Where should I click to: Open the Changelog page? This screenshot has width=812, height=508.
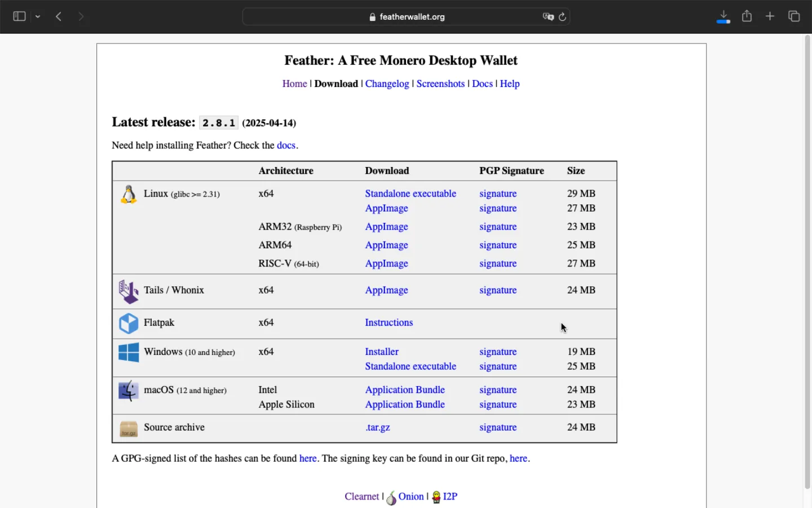tap(387, 84)
